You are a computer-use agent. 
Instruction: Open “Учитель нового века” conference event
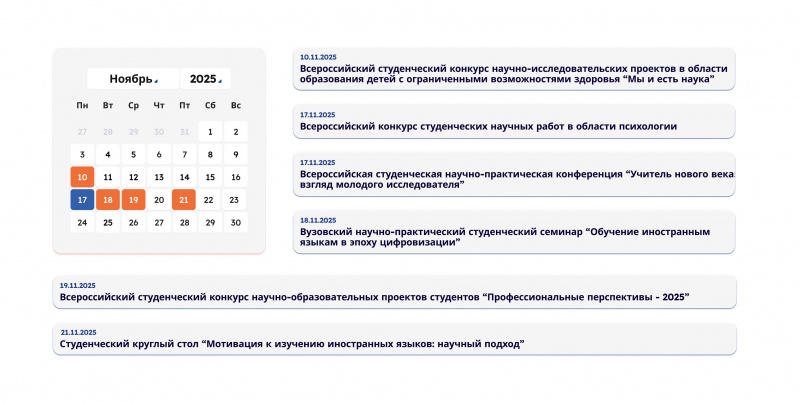(x=514, y=175)
